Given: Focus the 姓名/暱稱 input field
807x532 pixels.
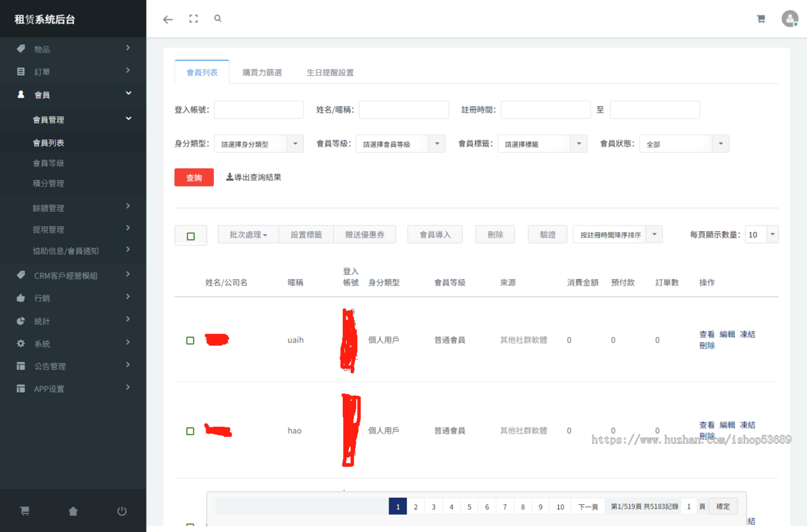Looking at the screenshot, I should (x=403, y=110).
